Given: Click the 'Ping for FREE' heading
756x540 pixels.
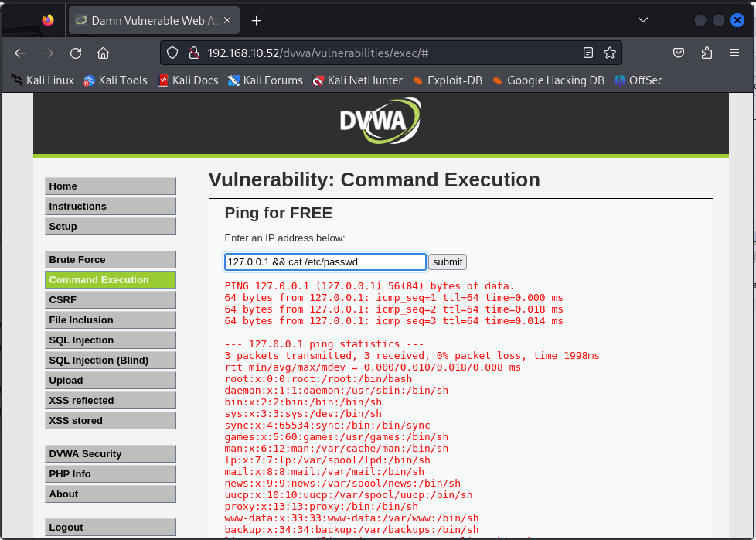Looking at the screenshot, I should click(x=279, y=213).
